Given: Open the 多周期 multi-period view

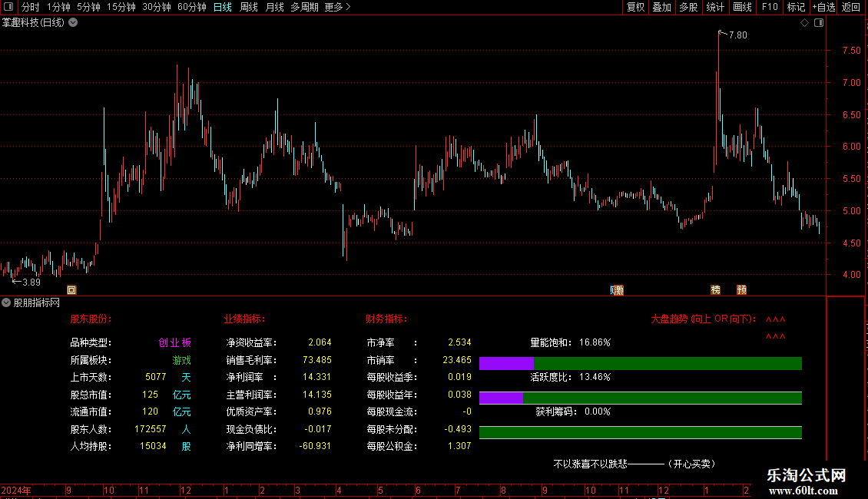Looking at the screenshot, I should (304, 7).
